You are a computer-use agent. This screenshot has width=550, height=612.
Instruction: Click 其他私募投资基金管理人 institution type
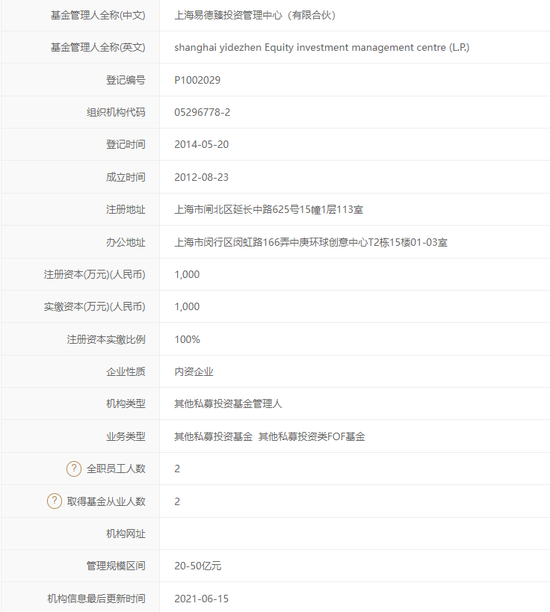tap(228, 404)
